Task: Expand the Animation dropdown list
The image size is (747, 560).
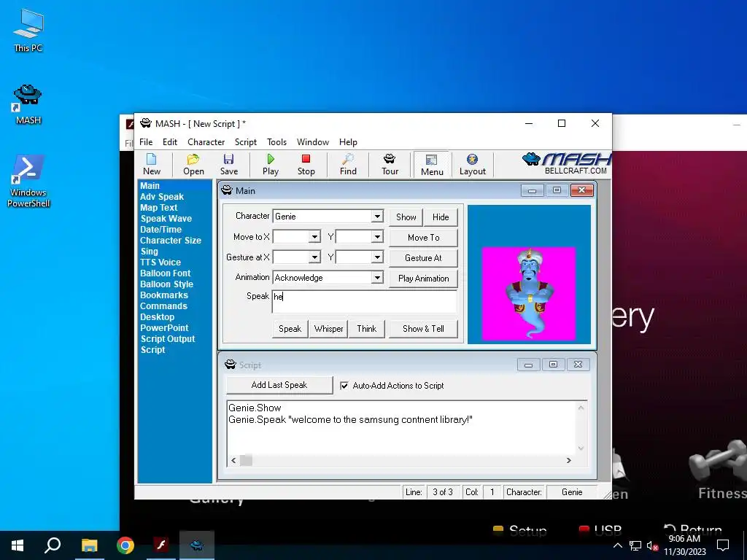Action: (x=377, y=278)
